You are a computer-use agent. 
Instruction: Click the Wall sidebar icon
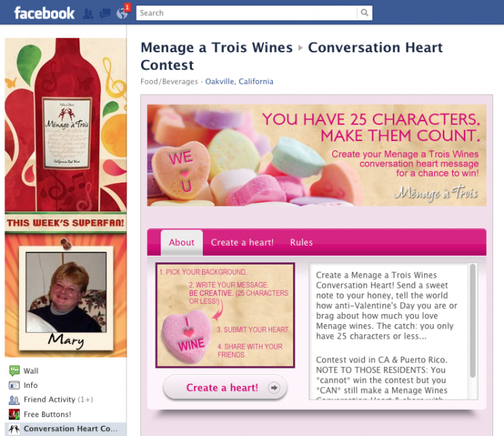14,371
